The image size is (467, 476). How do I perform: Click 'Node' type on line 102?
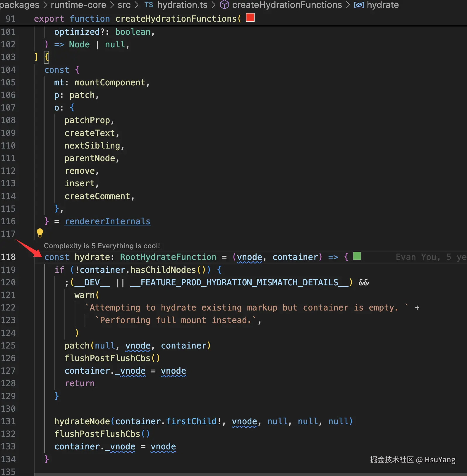(x=79, y=44)
